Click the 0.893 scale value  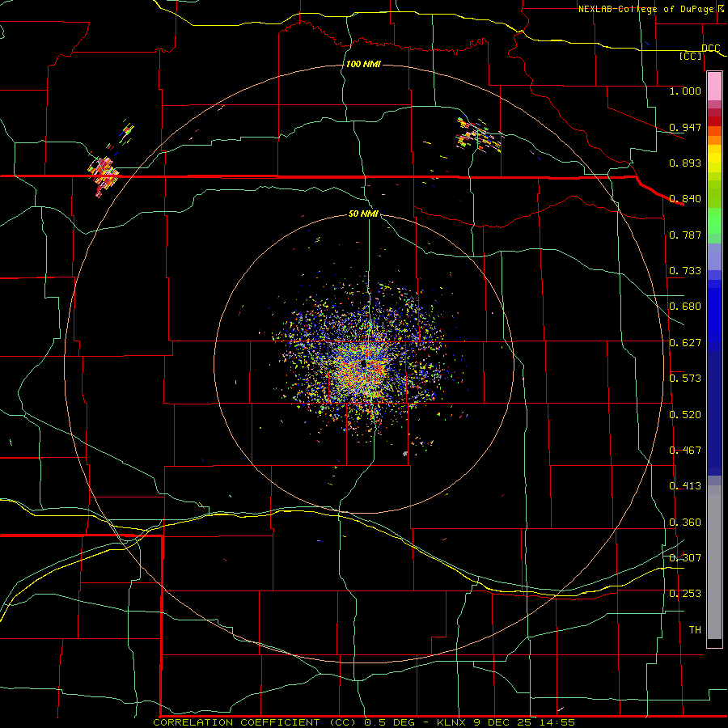click(x=685, y=163)
